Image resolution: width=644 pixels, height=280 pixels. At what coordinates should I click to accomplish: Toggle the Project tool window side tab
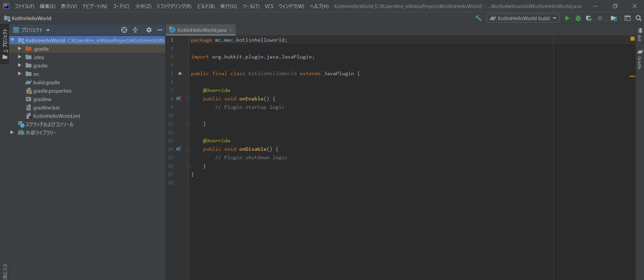pyautogui.click(x=5, y=44)
